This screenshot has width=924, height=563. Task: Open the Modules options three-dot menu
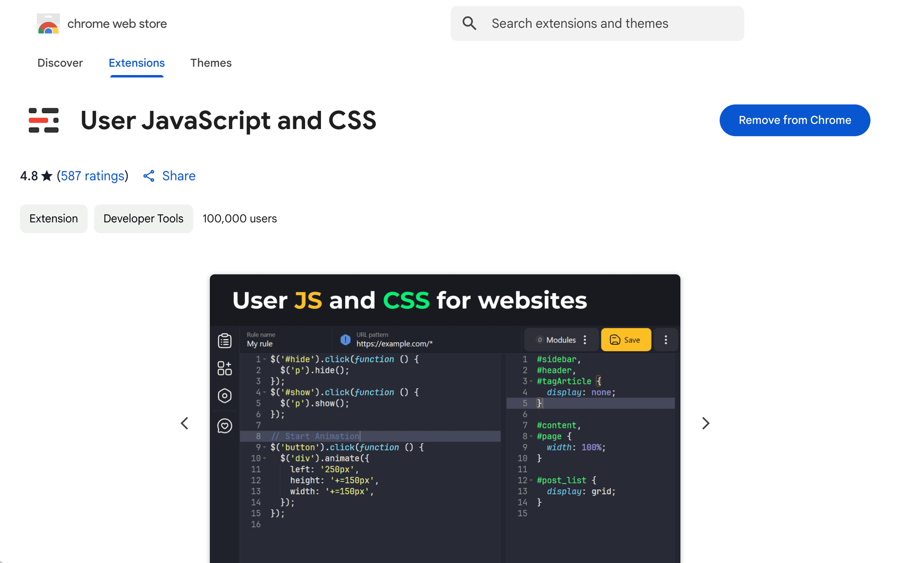585,340
